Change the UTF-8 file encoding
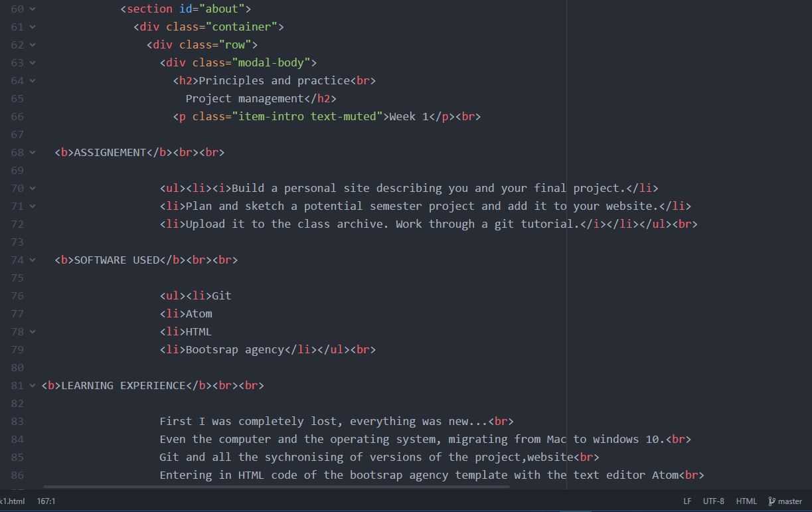This screenshot has width=812, height=512. pyautogui.click(x=713, y=501)
